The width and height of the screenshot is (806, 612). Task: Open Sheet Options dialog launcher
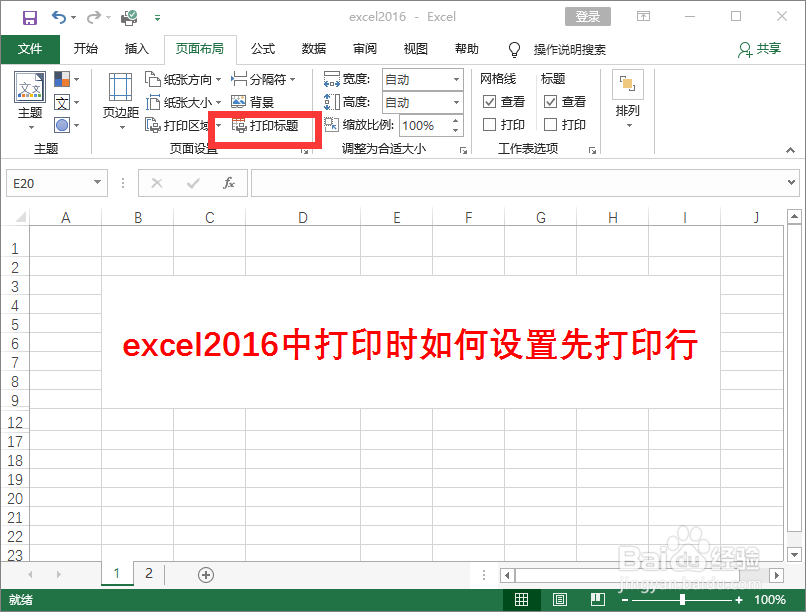592,151
